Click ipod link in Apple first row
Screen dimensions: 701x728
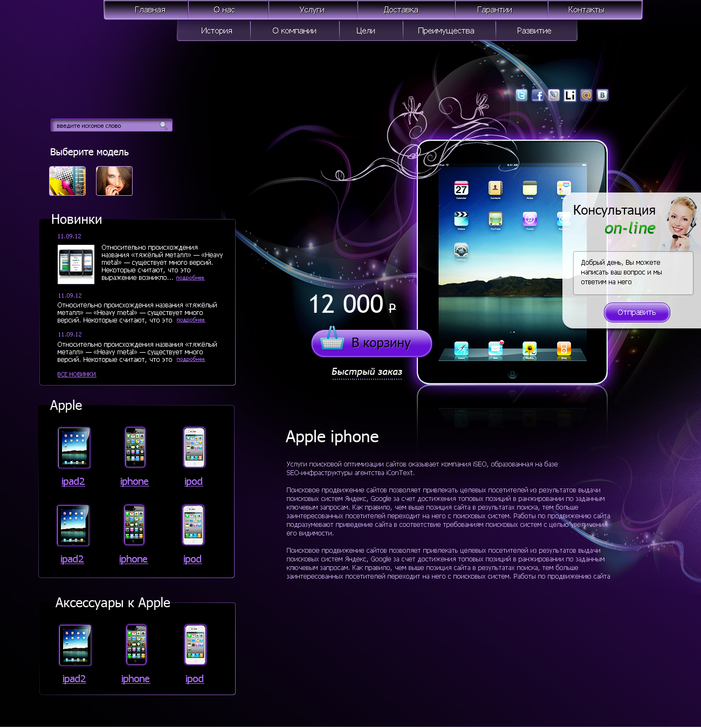(x=194, y=482)
